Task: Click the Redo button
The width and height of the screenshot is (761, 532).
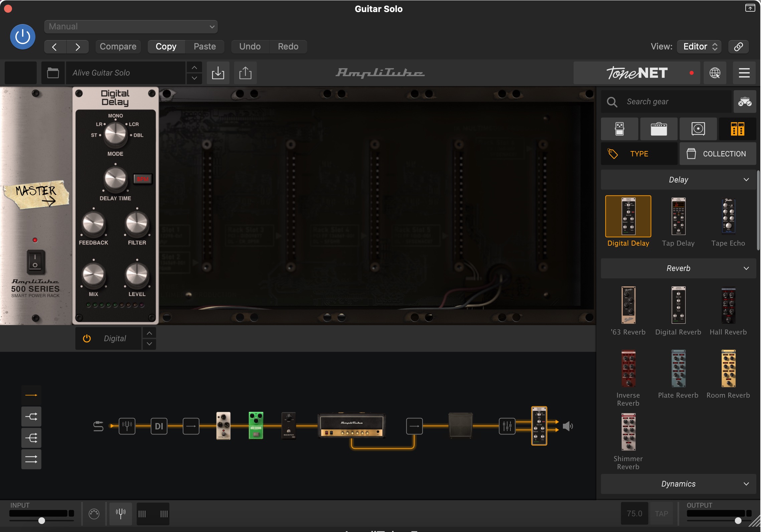Action: 288,47
